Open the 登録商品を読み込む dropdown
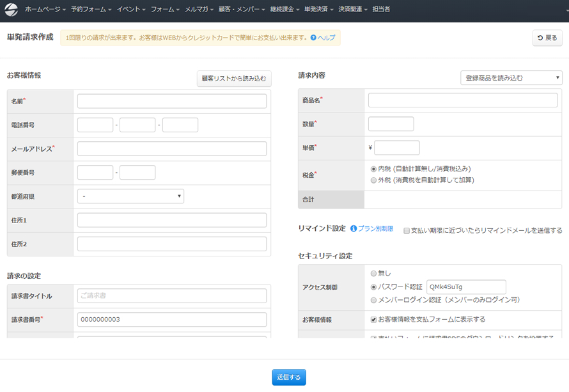This screenshot has width=569, height=392. coord(511,78)
